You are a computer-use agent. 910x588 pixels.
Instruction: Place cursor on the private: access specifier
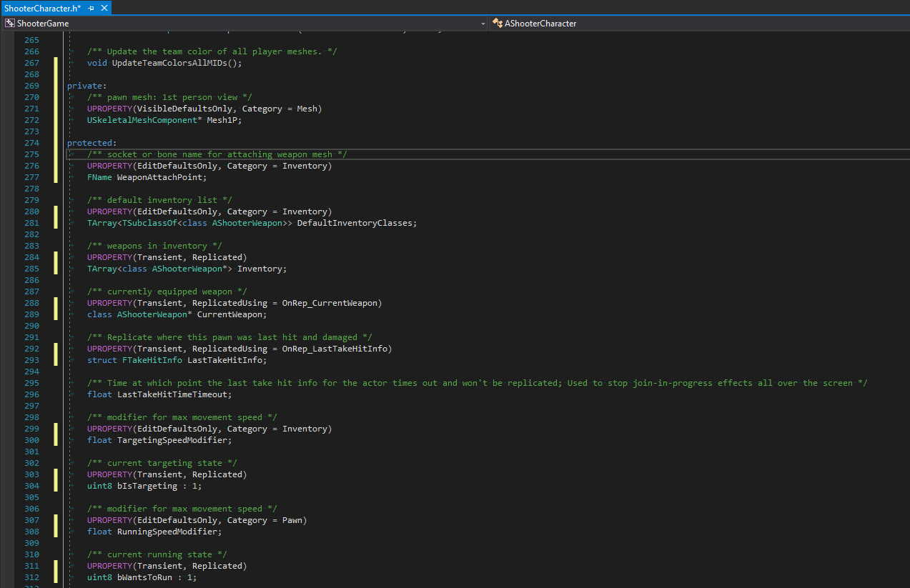[x=86, y=86]
